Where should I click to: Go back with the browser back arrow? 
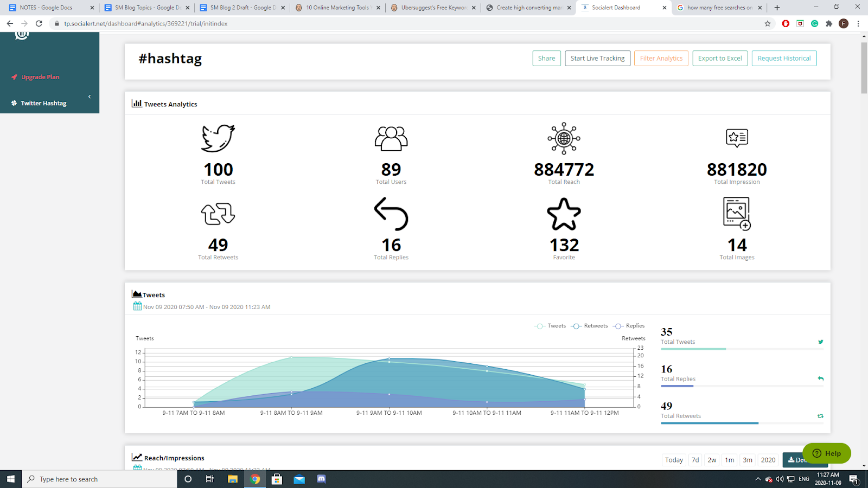point(10,23)
